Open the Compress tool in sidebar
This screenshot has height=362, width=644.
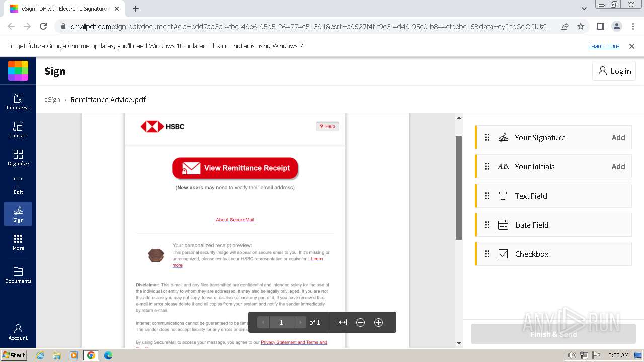point(18,101)
